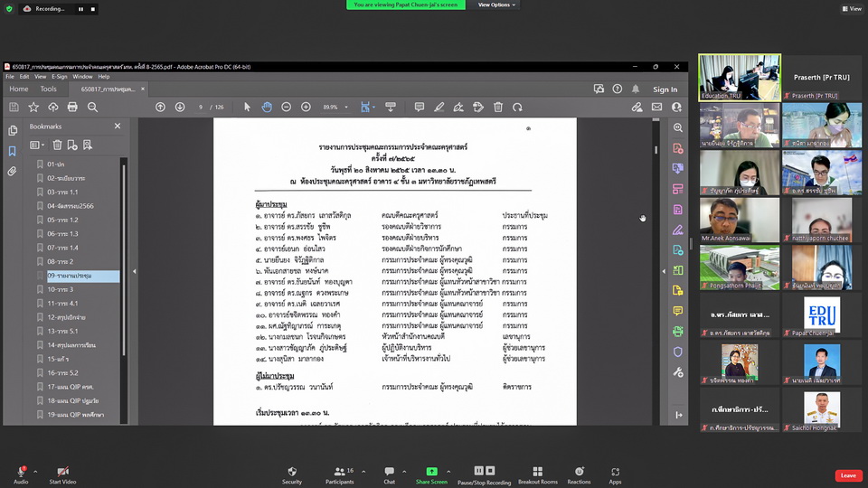This screenshot has width=868, height=488.
Task: Open the yellow Comment tool in right pane
Action: 677,311
